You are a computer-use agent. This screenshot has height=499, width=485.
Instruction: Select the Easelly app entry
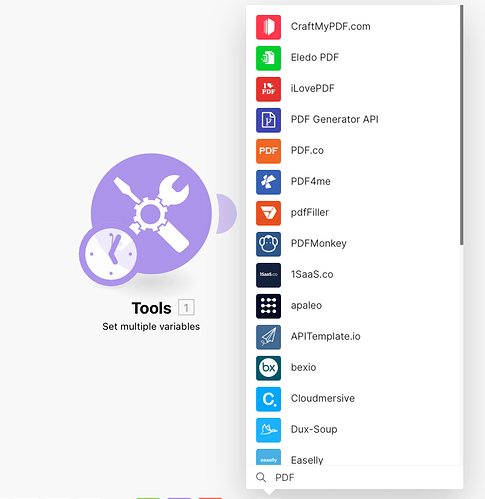354,457
